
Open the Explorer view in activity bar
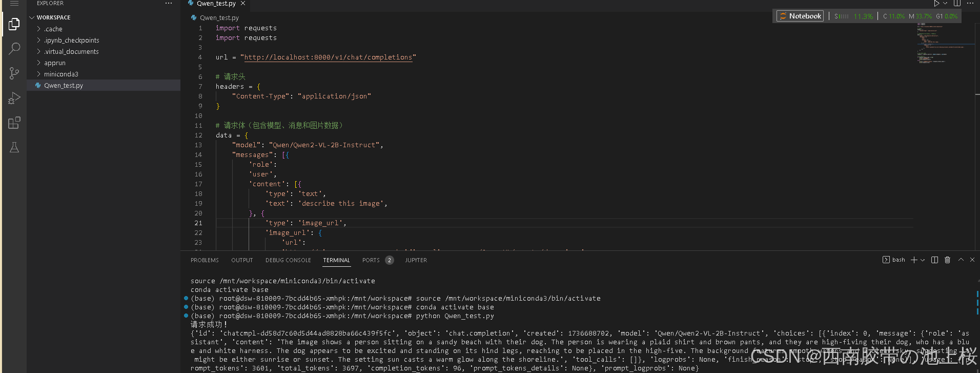pos(14,24)
